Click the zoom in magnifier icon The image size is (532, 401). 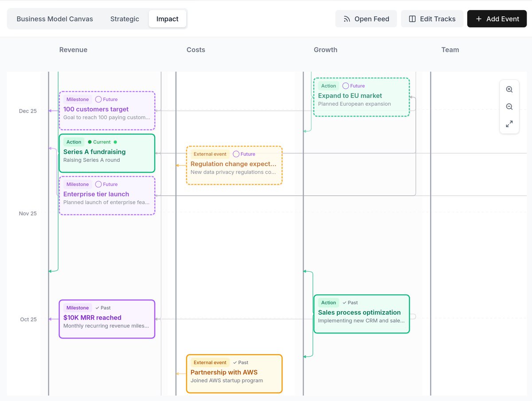(x=509, y=90)
